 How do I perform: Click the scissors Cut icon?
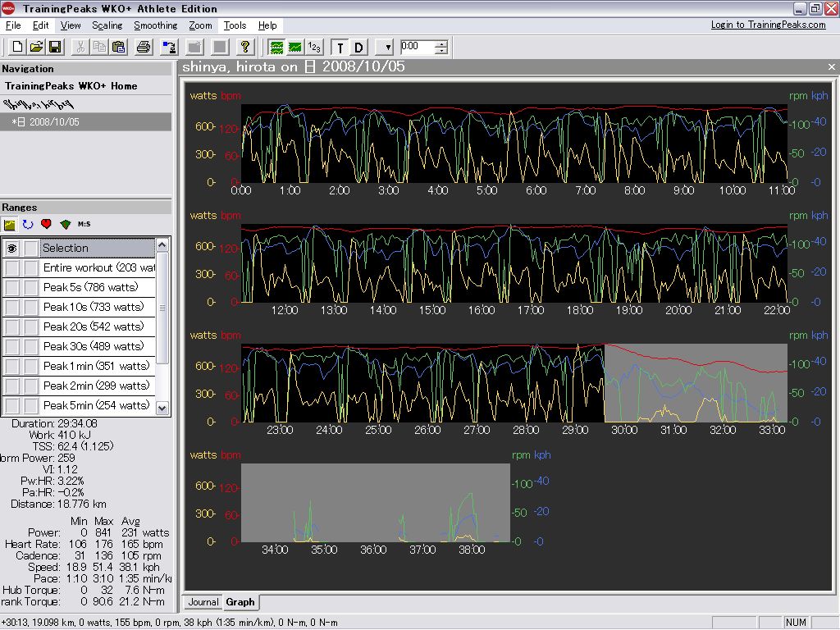pos(80,47)
